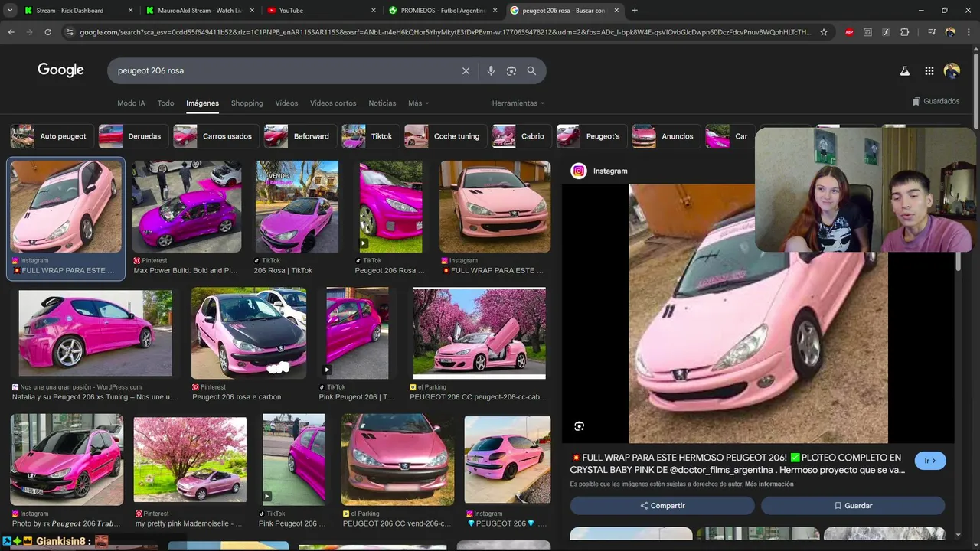Screen dimensions: 980x551
Task: Open the media controls icon in toolbar
Action: tap(932, 32)
